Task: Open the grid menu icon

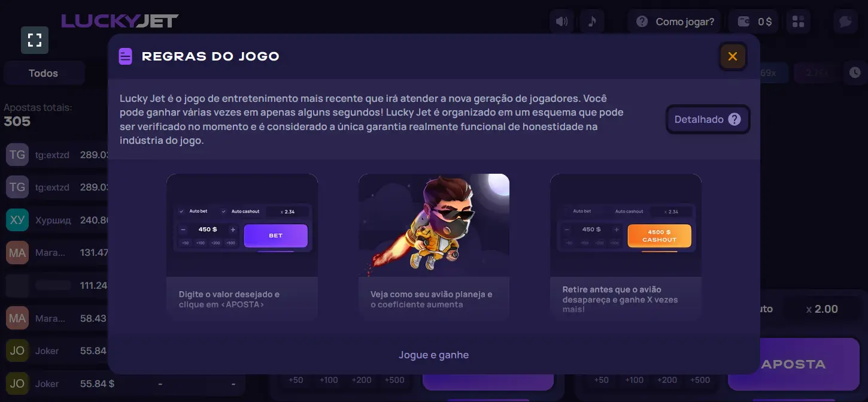Action: (x=798, y=22)
